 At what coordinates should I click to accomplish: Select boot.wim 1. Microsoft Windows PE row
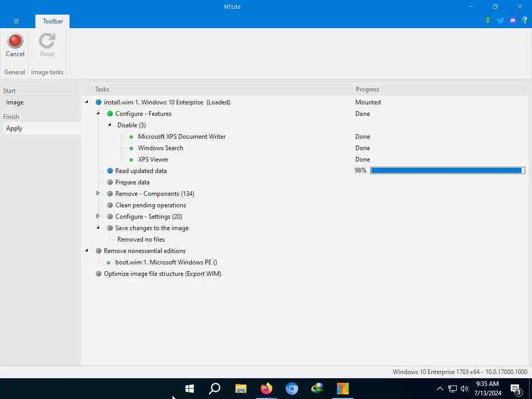(166, 262)
